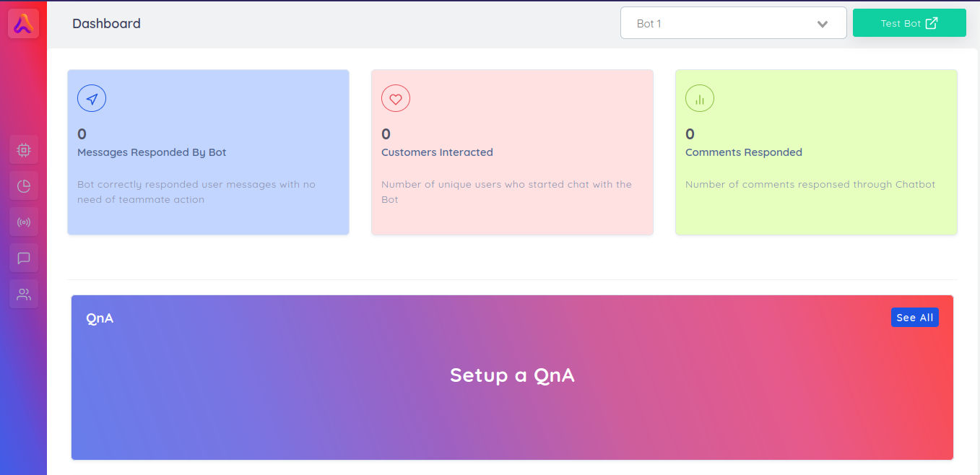Click the Setup a QnA text
This screenshot has height=475, width=980.
(x=512, y=375)
